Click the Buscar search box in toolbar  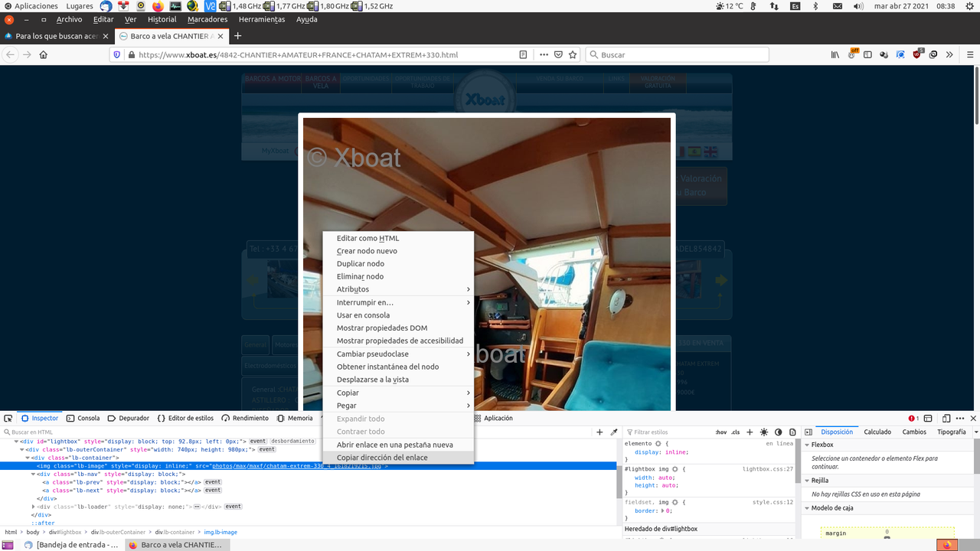(677, 55)
